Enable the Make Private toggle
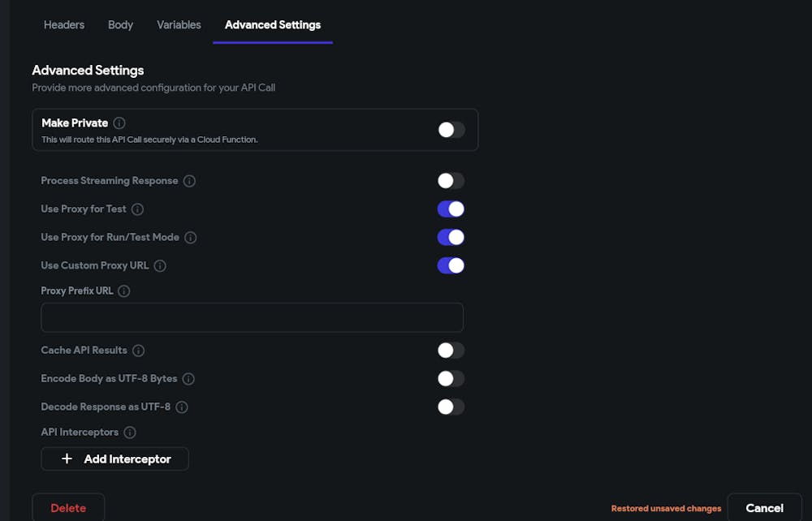The image size is (812, 521). click(451, 130)
